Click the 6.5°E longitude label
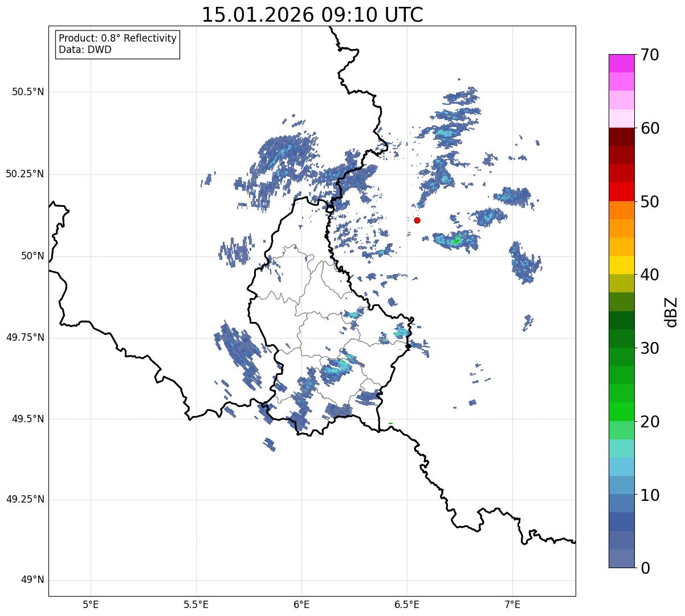Screen dimensions: 685x616 tap(407, 605)
